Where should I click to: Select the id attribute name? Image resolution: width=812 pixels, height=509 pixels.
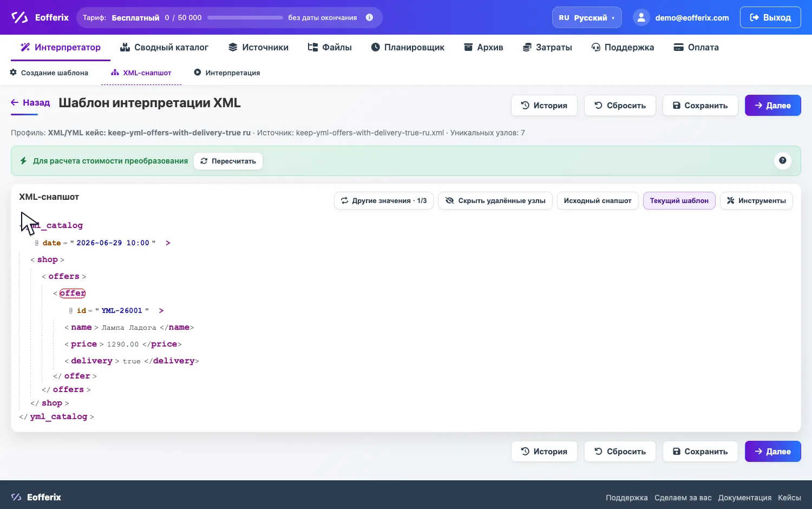[x=81, y=310]
